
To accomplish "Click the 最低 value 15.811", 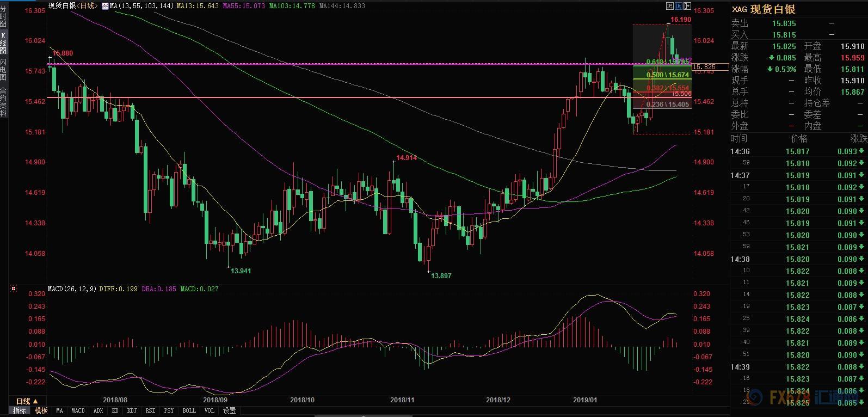I will (853, 69).
